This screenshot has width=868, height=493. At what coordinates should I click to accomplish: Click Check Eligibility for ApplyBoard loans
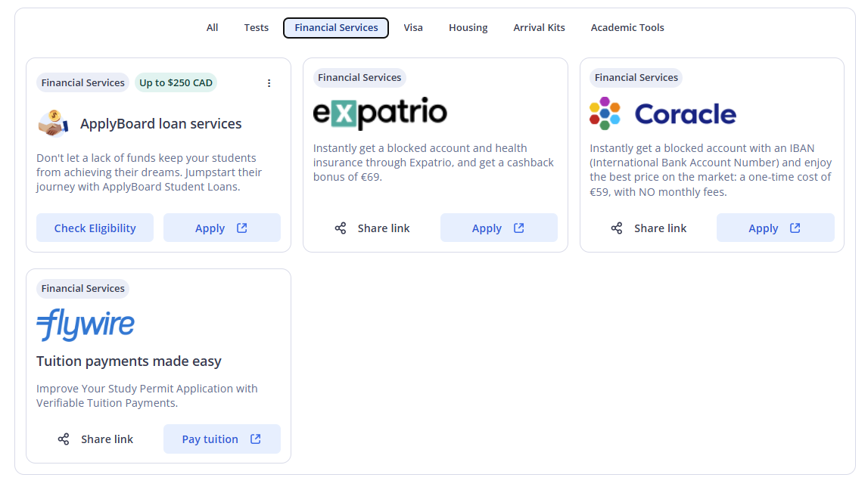tap(95, 228)
